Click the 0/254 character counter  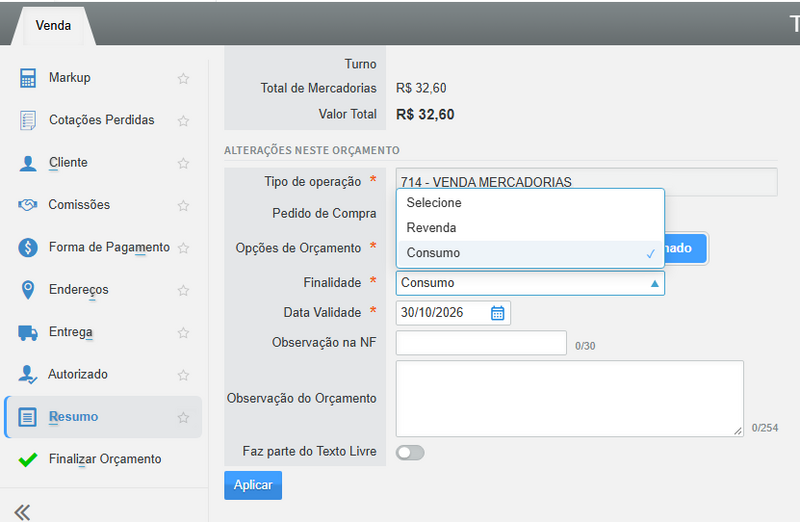[765, 428]
